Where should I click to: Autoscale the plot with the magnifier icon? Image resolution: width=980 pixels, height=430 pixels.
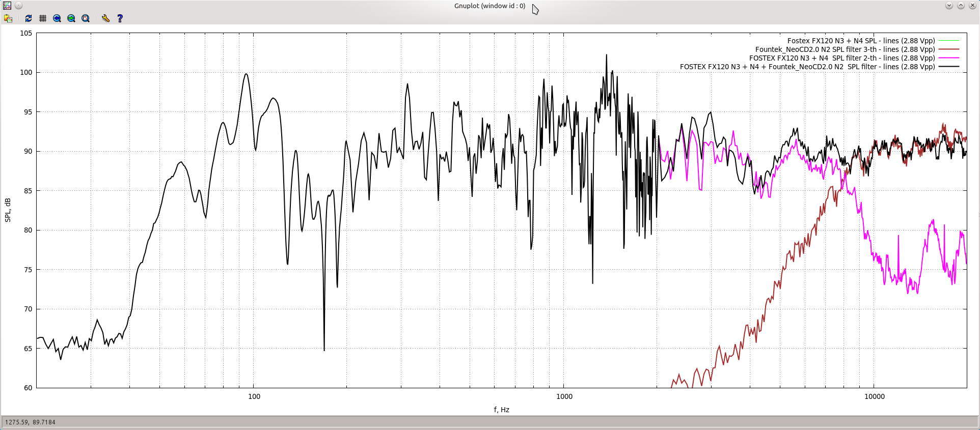86,18
